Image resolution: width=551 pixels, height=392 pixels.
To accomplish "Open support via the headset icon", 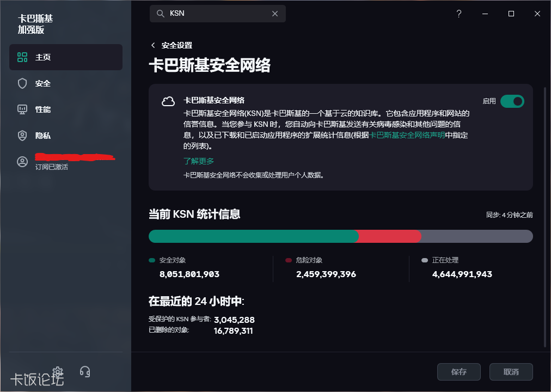I will 84,372.
